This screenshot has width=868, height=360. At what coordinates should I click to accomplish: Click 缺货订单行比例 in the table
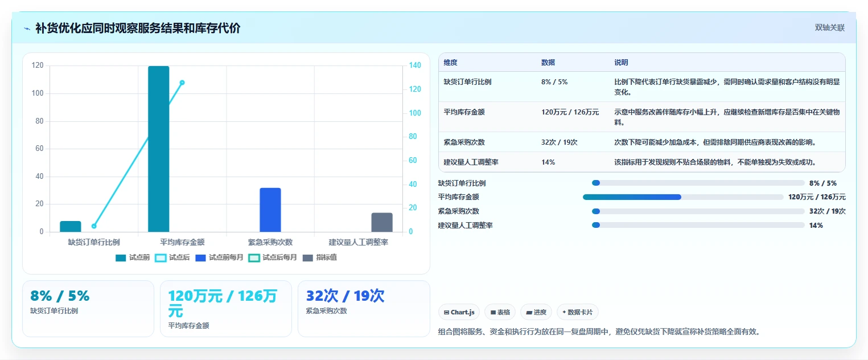point(467,82)
